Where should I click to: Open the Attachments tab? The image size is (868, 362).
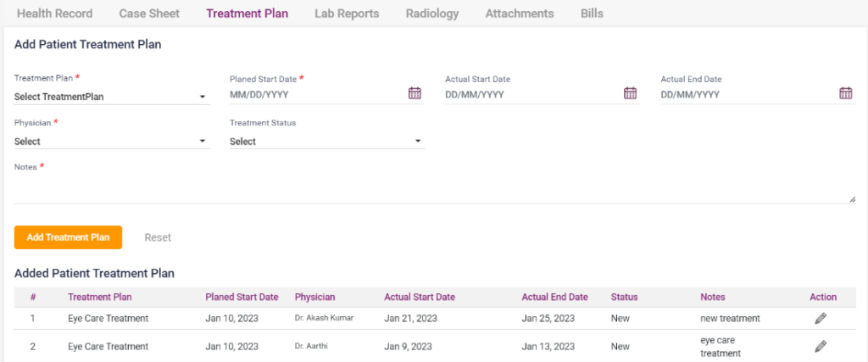tap(520, 14)
